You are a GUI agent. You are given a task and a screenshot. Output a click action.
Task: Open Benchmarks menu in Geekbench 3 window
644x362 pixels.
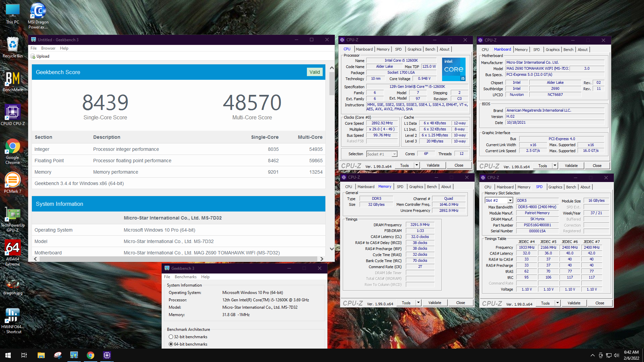(x=185, y=277)
